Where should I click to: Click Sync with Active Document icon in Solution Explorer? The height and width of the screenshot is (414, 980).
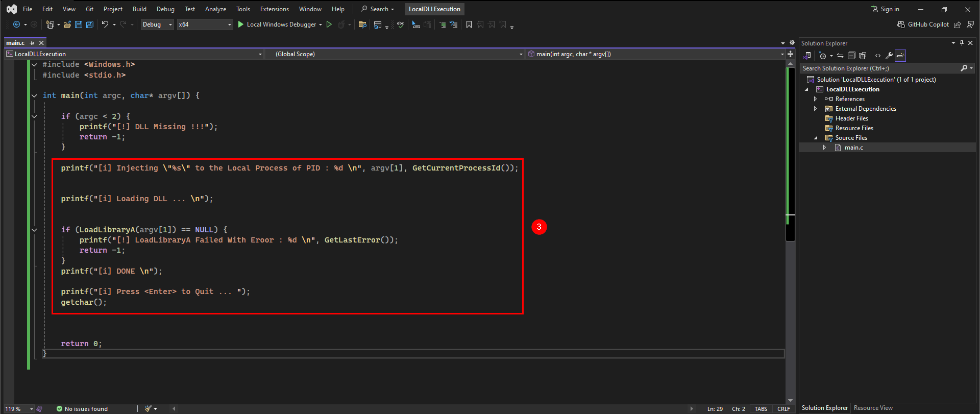(840, 56)
